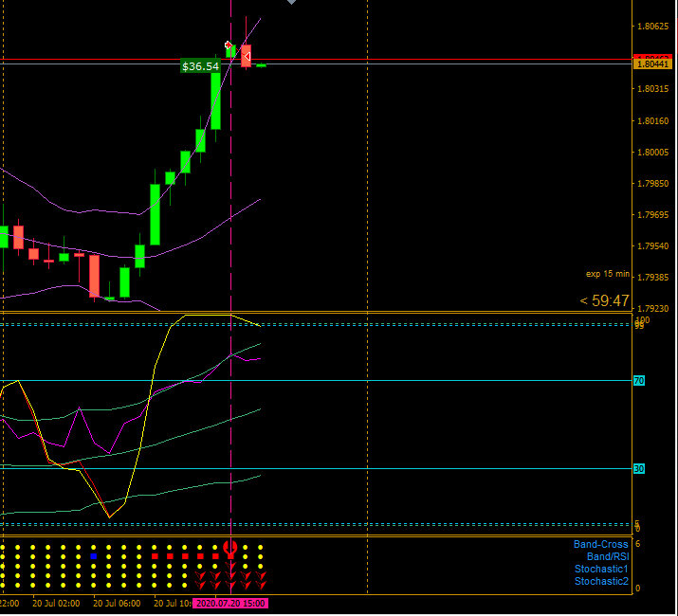
Task: Click the level 70 label
Action: click(x=639, y=381)
